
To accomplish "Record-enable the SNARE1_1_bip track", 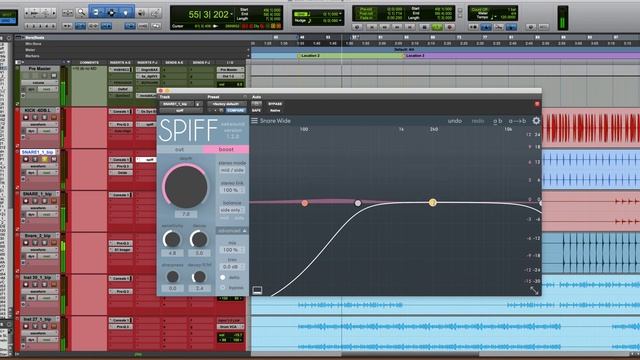I will click(x=26, y=159).
